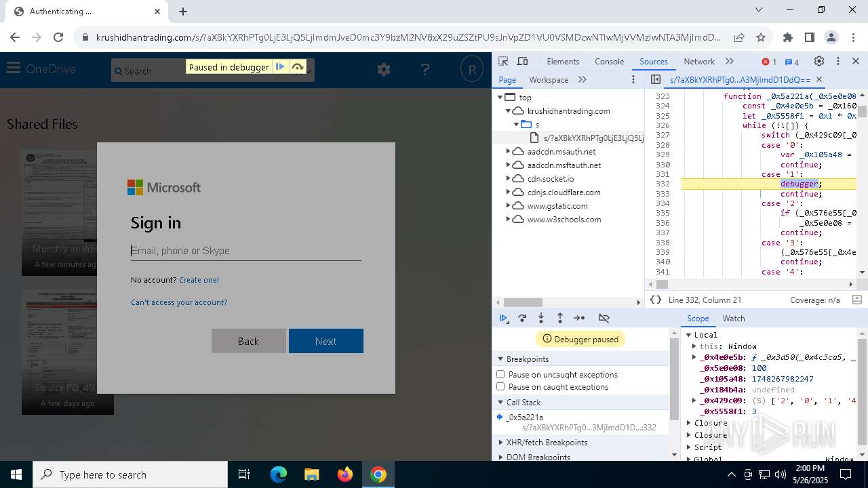Screen dimensions: 868x488
Task: Click the blue issues count badge
Action: click(x=791, y=62)
